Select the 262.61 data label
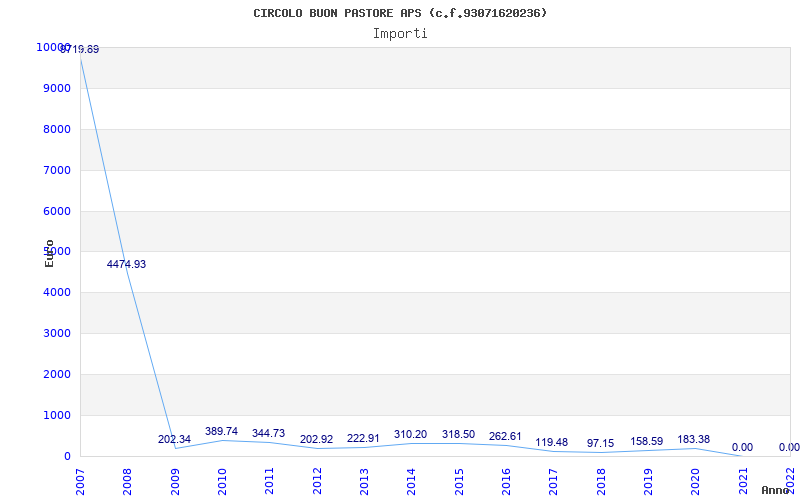 click(x=505, y=437)
